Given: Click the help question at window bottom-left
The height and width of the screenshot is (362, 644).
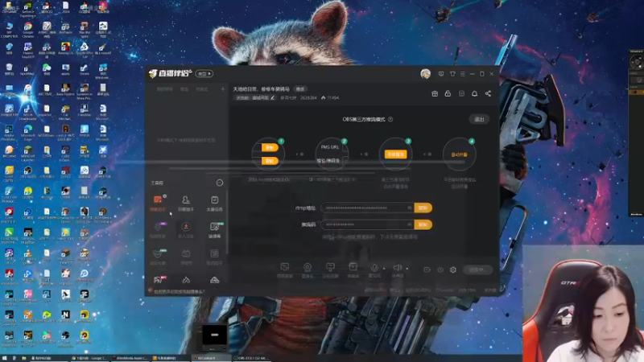Looking at the screenshot, I should click(179, 291).
